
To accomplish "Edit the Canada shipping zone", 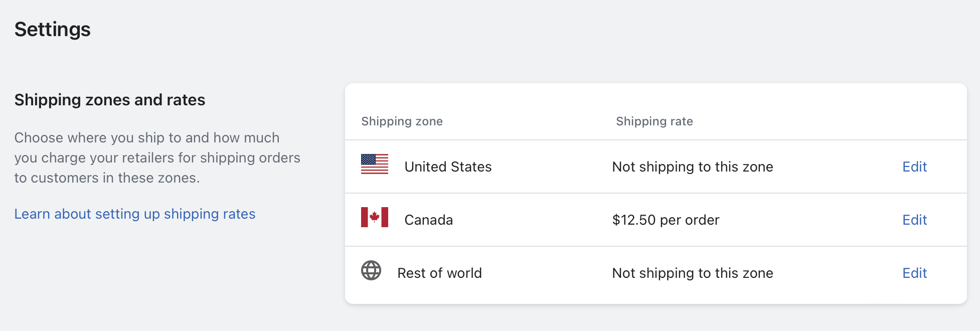I will 914,220.
